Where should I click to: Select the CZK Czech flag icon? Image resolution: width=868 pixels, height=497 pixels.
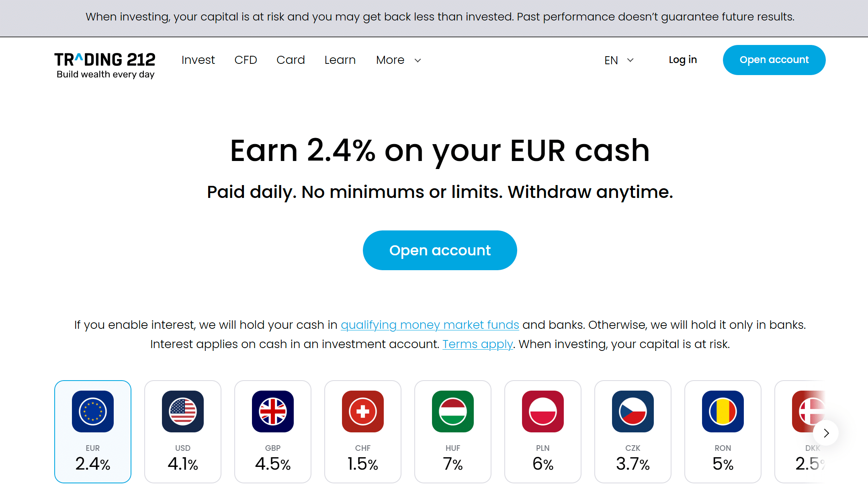pyautogui.click(x=633, y=411)
